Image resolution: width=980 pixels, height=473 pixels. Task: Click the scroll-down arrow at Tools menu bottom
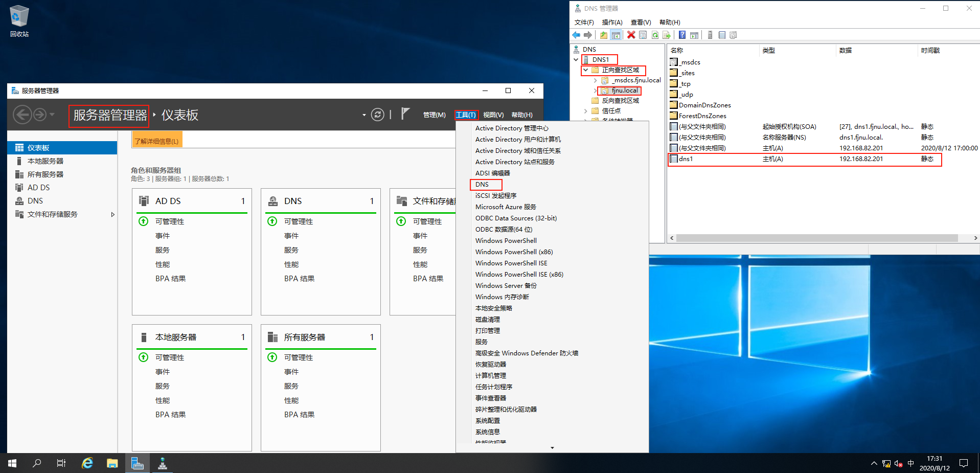click(552, 448)
